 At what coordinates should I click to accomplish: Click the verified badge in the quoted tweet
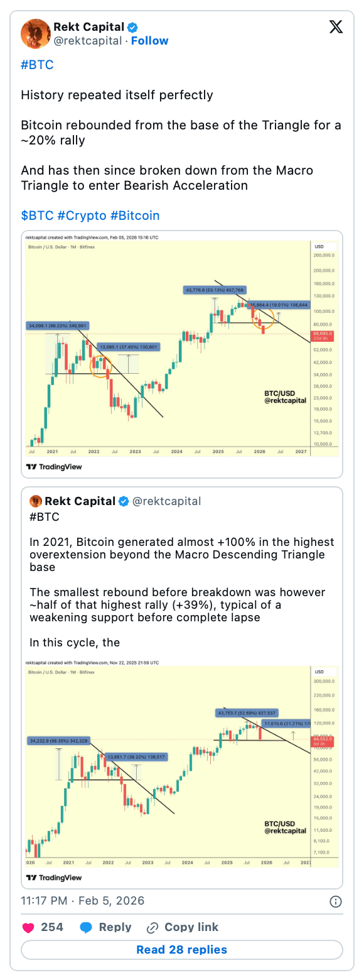click(x=123, y=501)
